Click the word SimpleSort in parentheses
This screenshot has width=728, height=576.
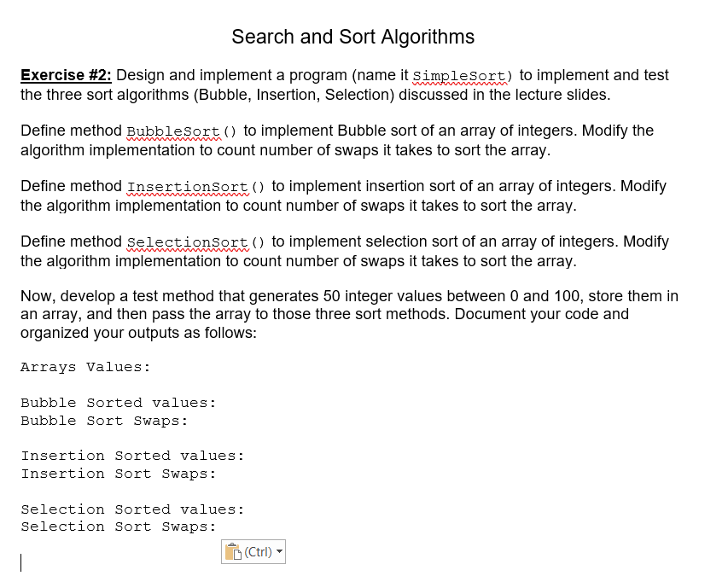(459, 76)
